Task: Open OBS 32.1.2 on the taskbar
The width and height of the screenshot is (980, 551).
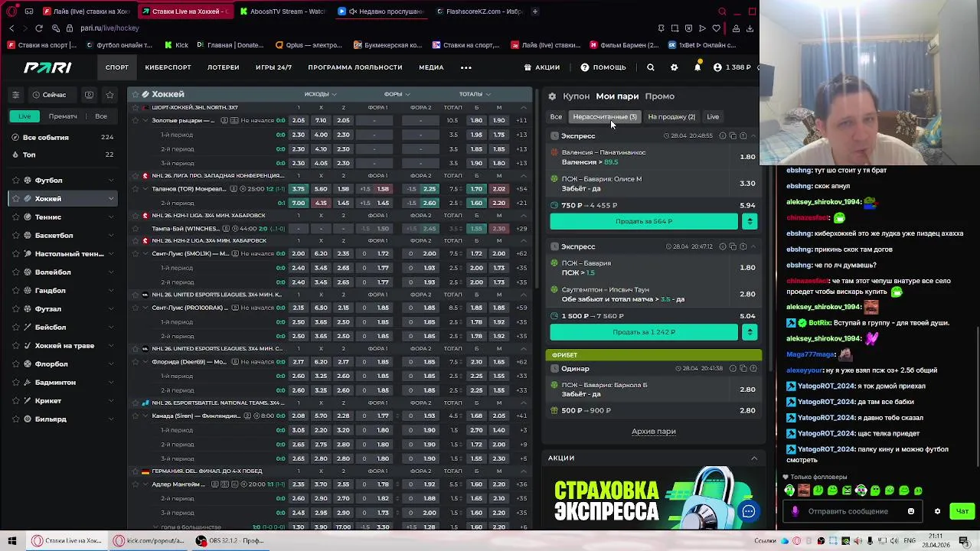Action: (x=230, y=540)
